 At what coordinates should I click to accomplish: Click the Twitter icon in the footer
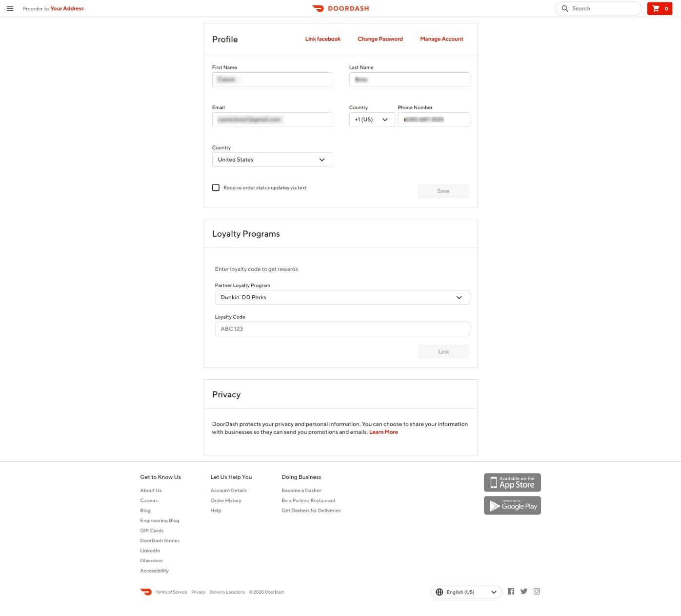coord(523,591)
